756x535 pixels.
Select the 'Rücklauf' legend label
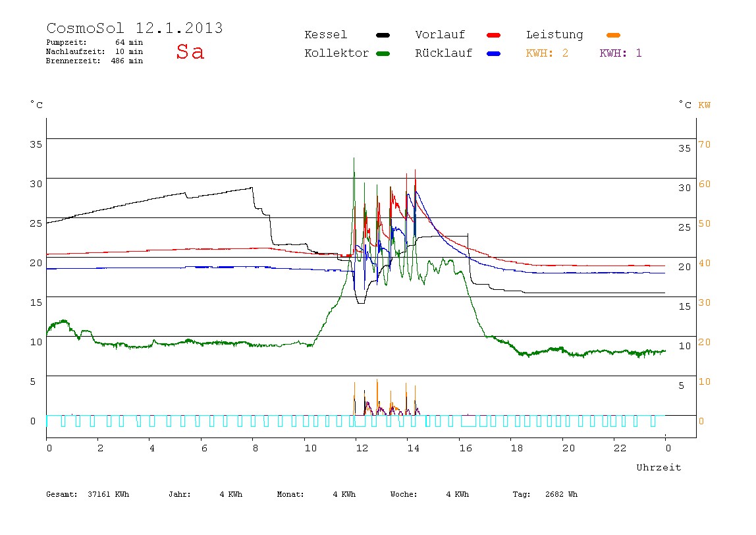[444, 53]
